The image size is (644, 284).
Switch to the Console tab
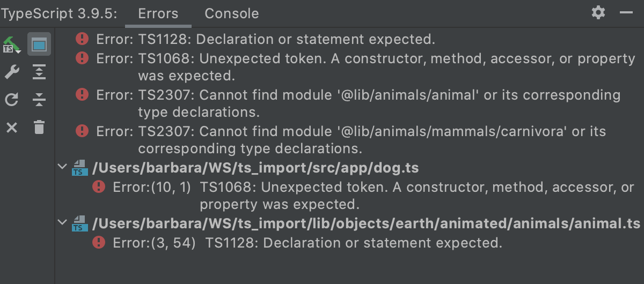point(232,13)
